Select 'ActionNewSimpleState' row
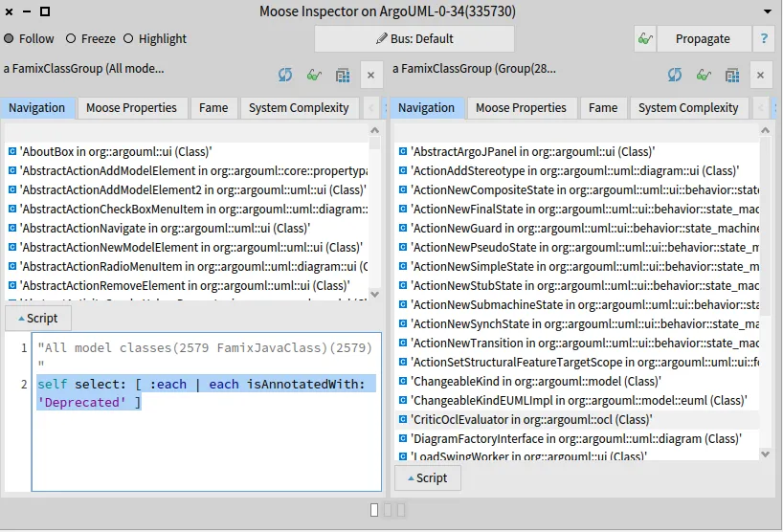The height and width of the screenshot is (532, 783). pyautogui.click(x=578, y=267)
